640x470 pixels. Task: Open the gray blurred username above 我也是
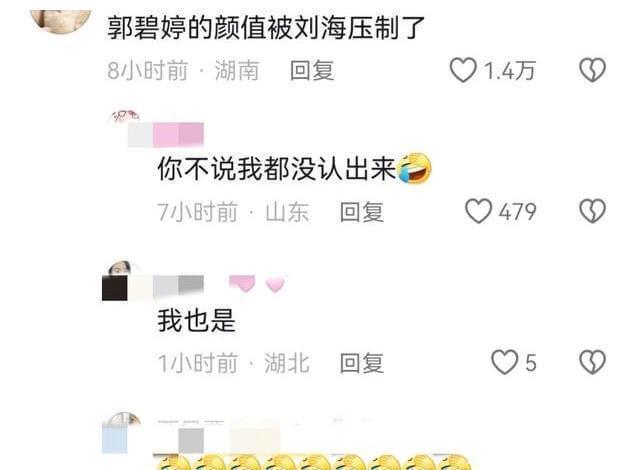coord(178,286)
